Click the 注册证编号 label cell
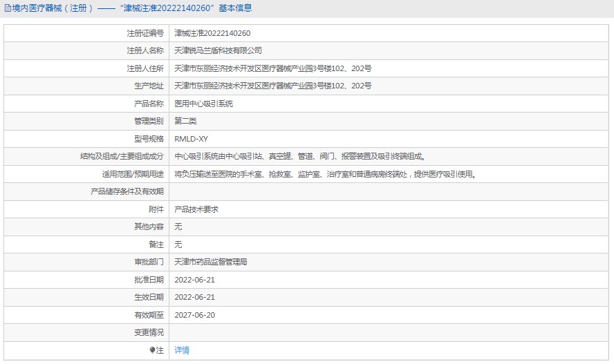This screenshot has width=614, height=364. [145, 33]
